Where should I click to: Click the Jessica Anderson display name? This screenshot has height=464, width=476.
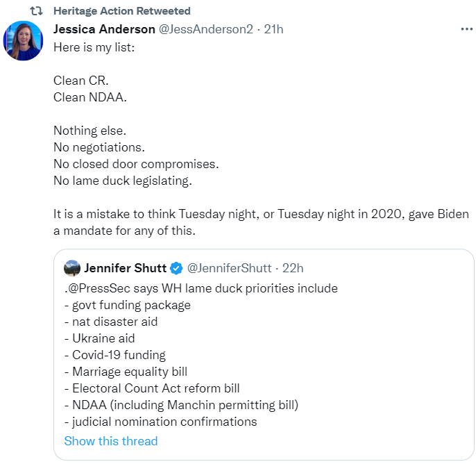point(104,29)
